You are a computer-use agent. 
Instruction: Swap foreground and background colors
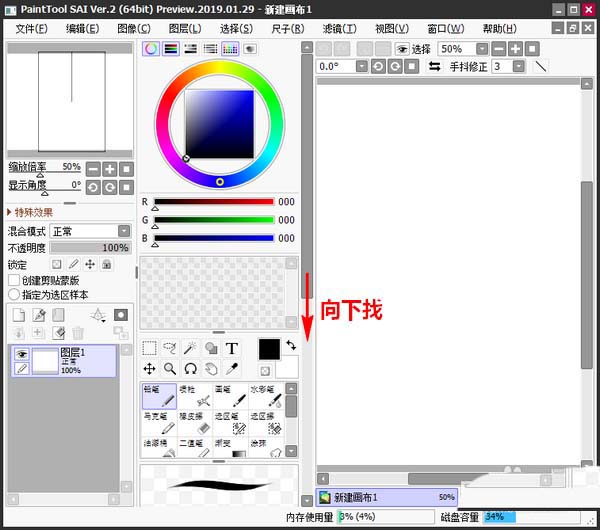pyautogui.click(x=291, y=345)
